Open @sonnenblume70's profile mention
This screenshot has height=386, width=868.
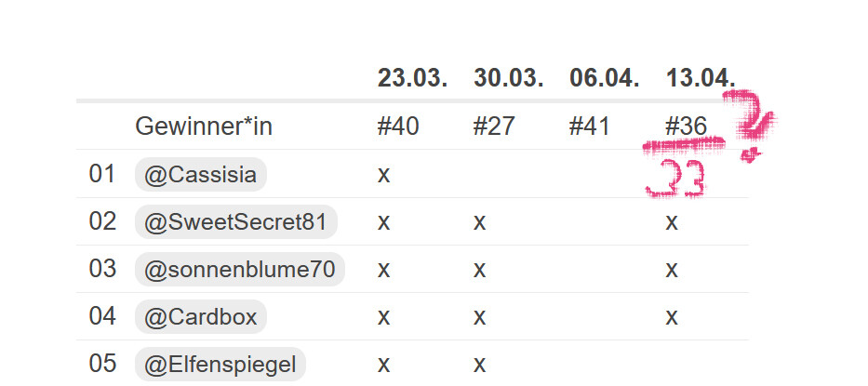239,270
